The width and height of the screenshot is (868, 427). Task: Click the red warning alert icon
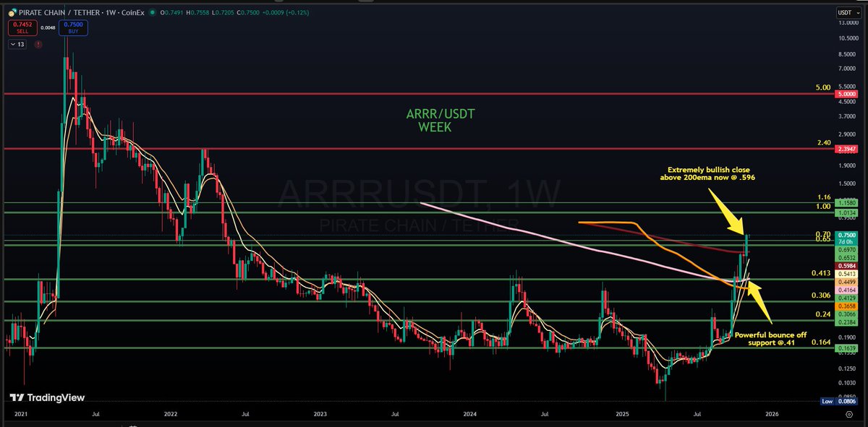point(37,45)
